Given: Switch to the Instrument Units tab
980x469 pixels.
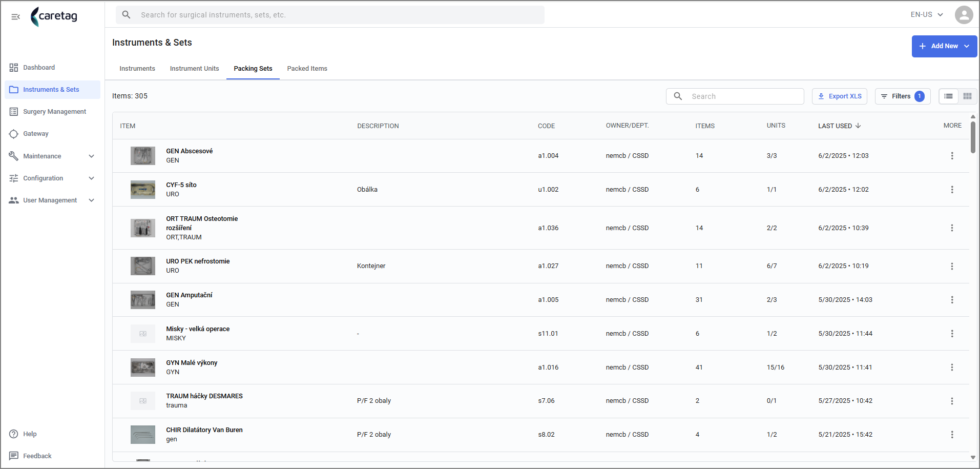Looking at the screenshot, I should [x=194, y=69].
